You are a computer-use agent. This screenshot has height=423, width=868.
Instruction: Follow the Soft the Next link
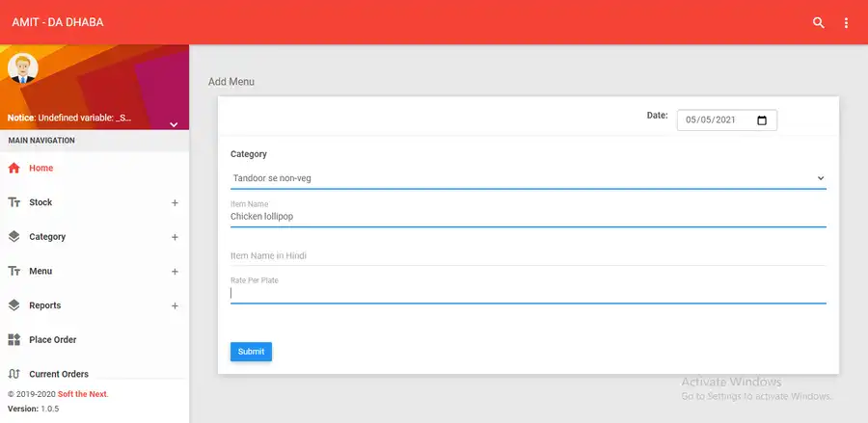(x=83, y=394)
